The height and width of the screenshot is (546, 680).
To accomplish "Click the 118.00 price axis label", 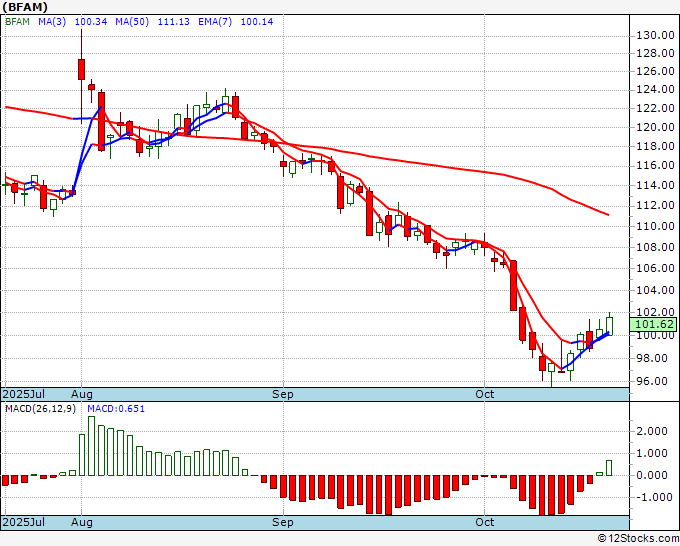I will pos(655,146).
